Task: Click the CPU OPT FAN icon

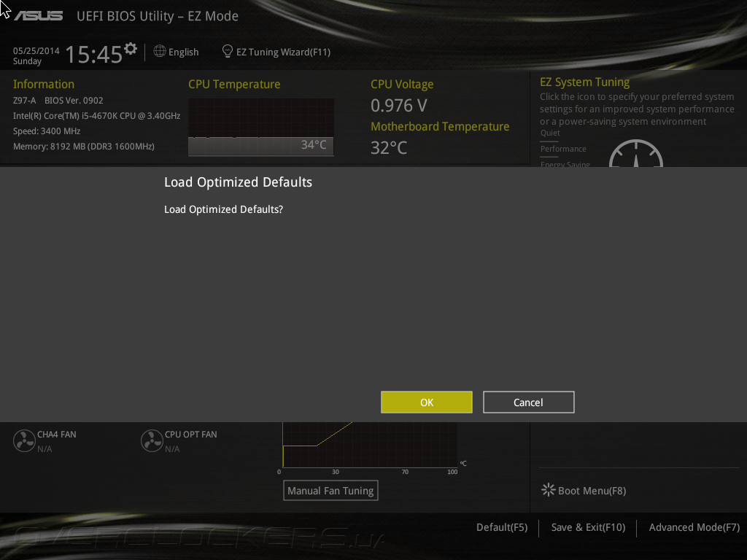Action: point(152,441)
